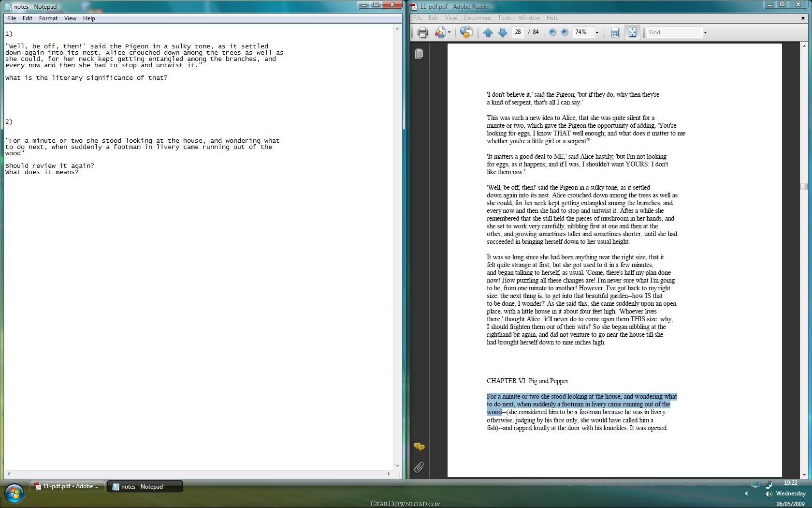Zoom in with the plus icon

[564, 32]
